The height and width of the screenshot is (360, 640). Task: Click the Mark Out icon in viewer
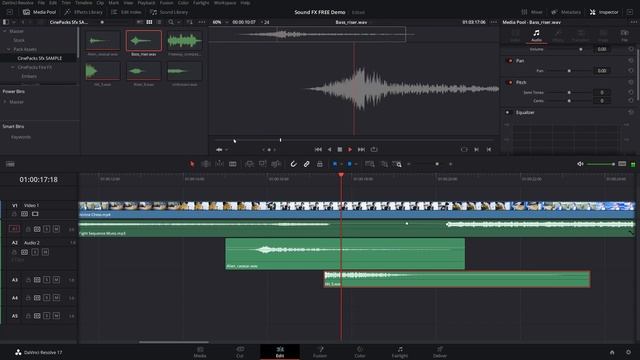(x=489, y=150)
